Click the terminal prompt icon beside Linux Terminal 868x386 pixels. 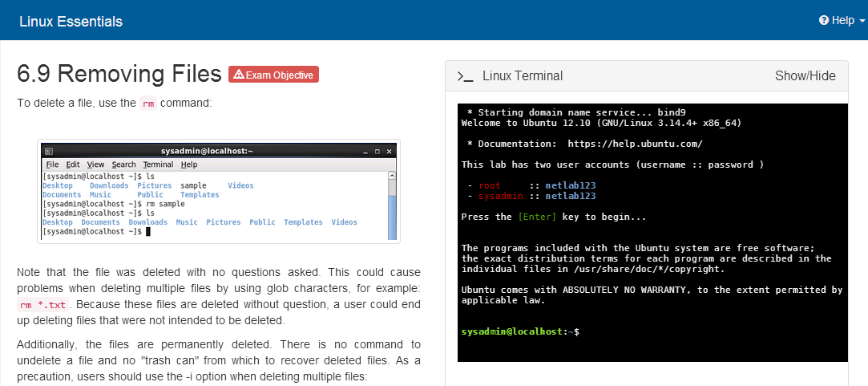[465, 76]
